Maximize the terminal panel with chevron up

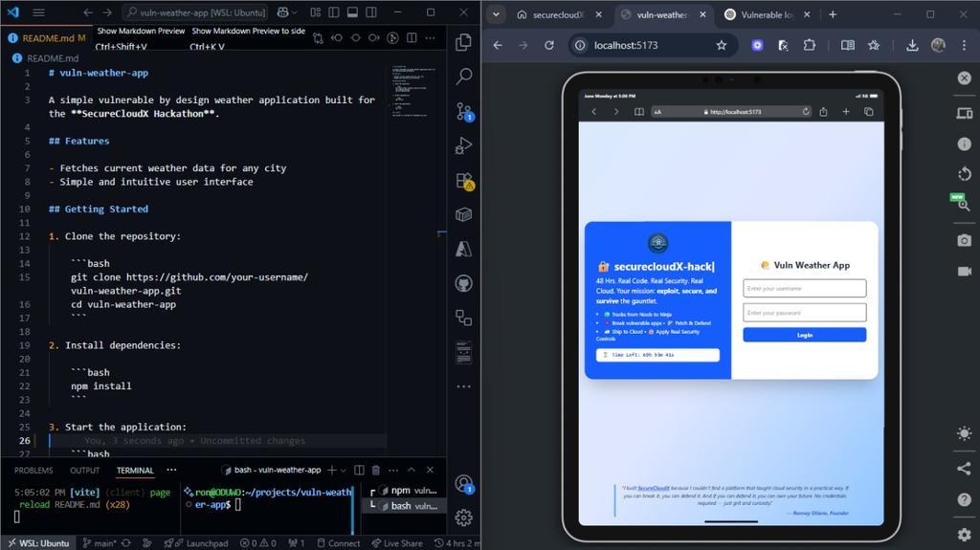(412, 470)
